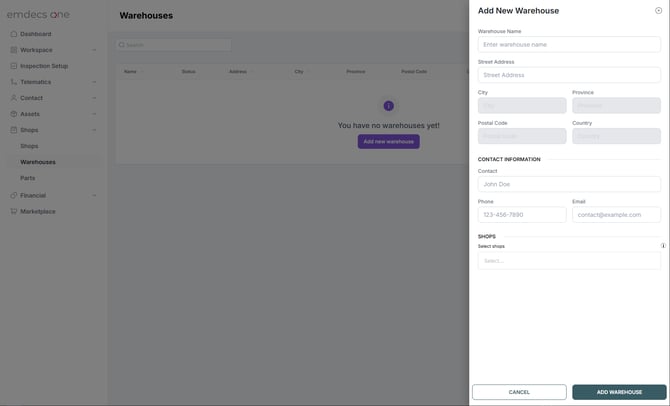Click the CANCEL button
Screen dimensions: 670x406
(x=519, y=392)
